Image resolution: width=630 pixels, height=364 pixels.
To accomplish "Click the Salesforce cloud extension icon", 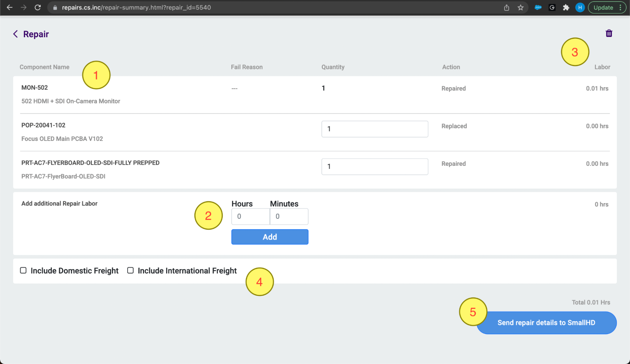I will (x=538, y=8).
